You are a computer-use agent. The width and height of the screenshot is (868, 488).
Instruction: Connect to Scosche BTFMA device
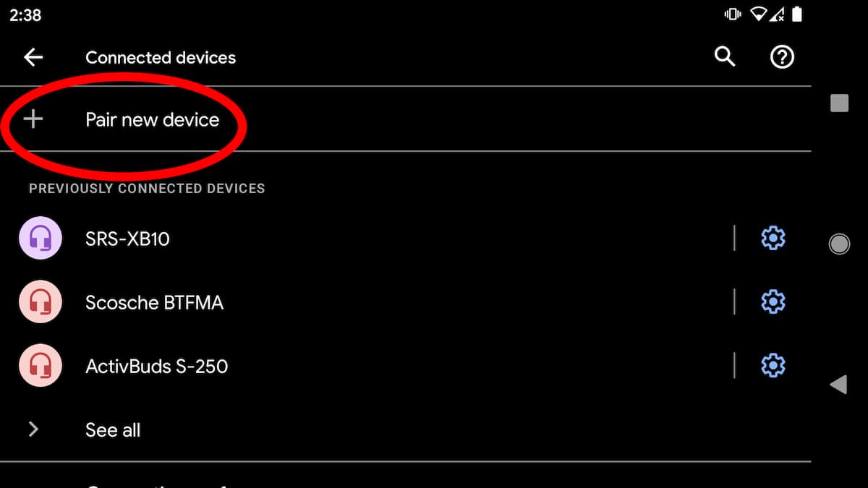154,302
